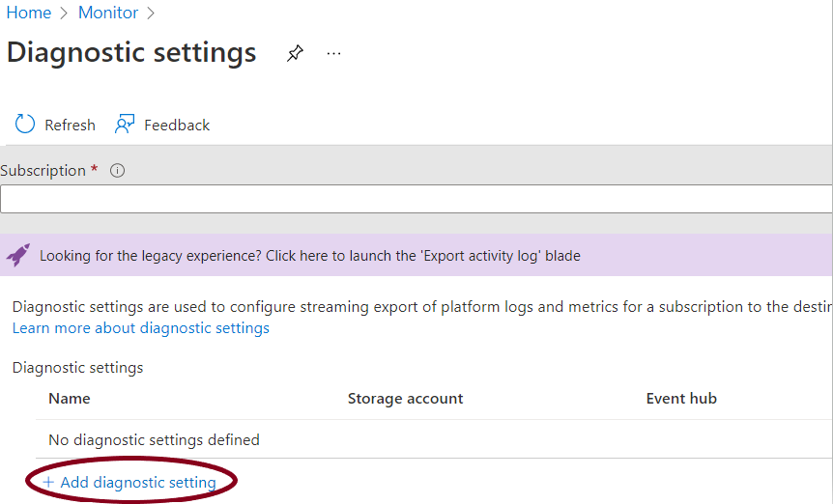
Task: Navigate to Monitor in the breadcrumb
Action: tap(108, 13)
